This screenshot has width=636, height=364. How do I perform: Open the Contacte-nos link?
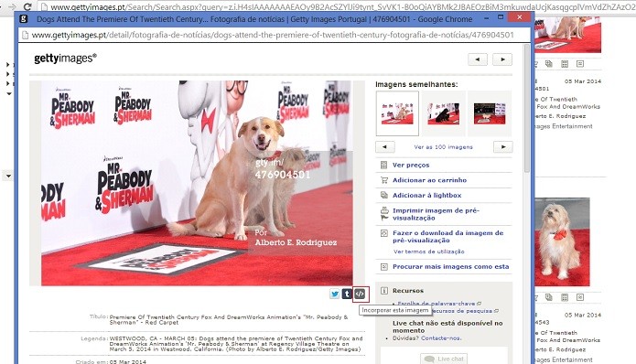(x=441, y=338)
